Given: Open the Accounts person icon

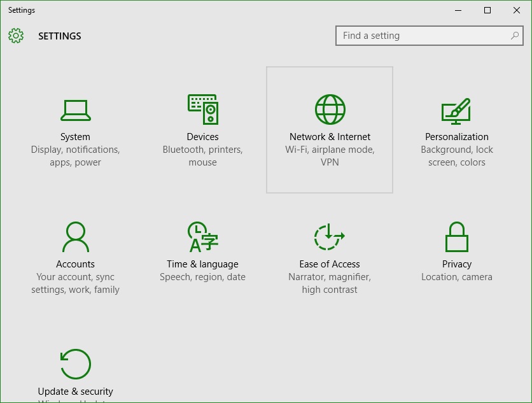Looking at the screenshot, I should (x=75, y=237).
